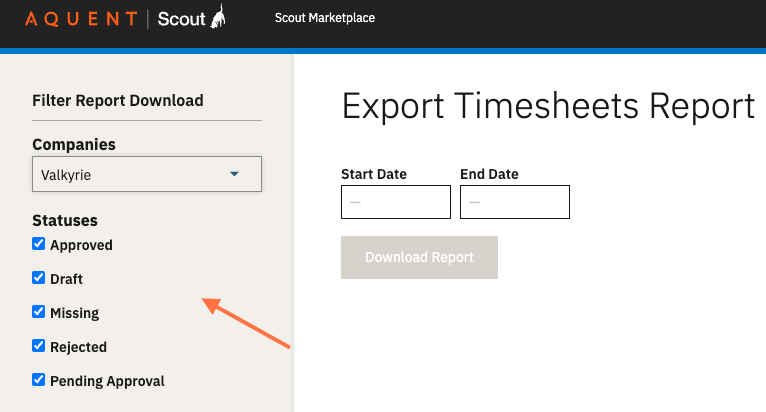Click the Download Report button
Screen dimensions: 766x412
coord(419,258)
